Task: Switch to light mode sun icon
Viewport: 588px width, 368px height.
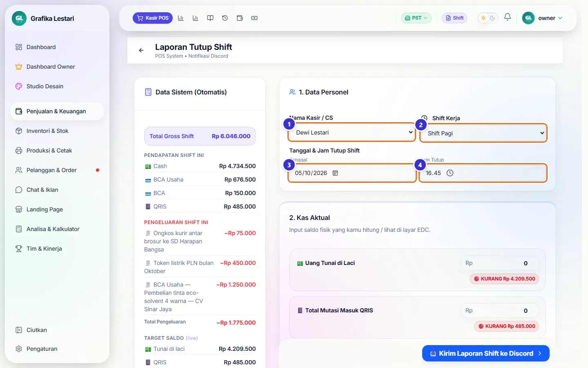Action: tap(483, 18)
